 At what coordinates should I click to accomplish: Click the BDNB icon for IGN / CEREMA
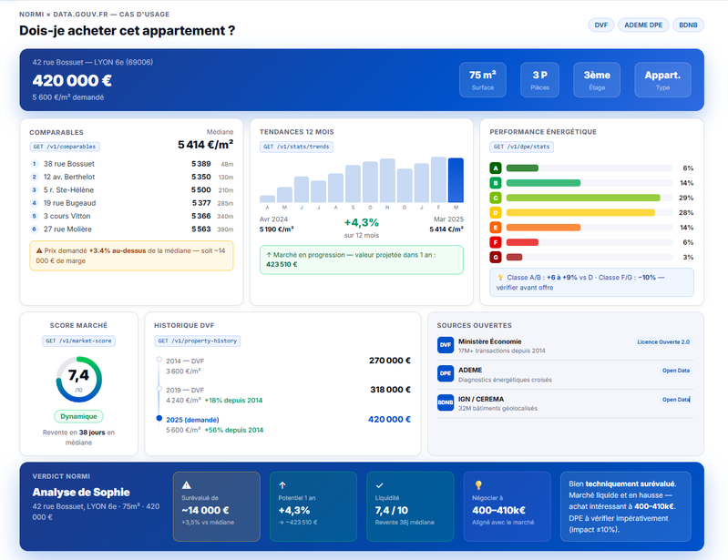pyautogui.click(x=446, y=402)
